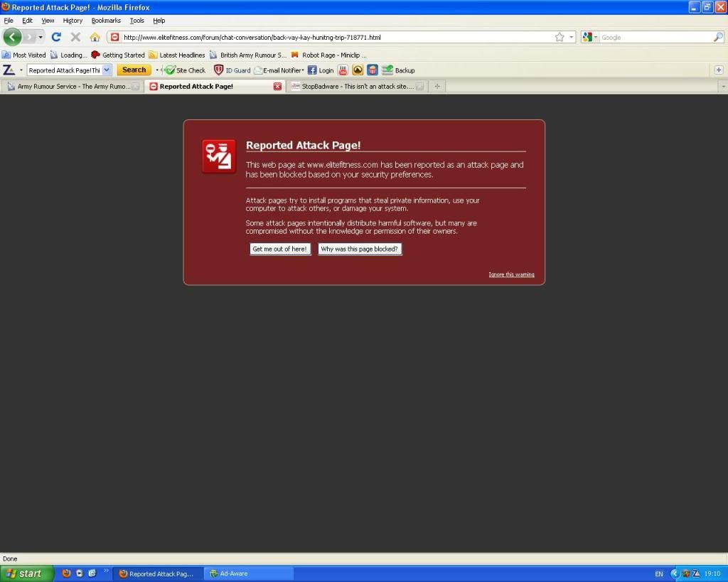Click the Ad-Aware taskbar button
Screen dimensions: 728x582
(x=248, y=573)
